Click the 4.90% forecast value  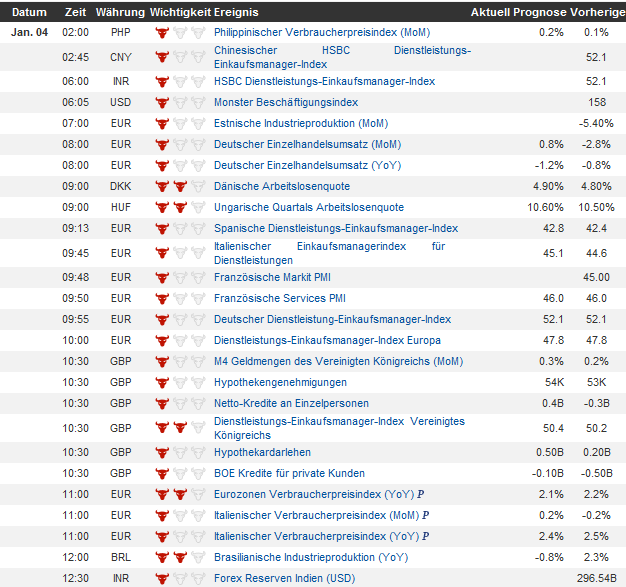tap(548, 186)
